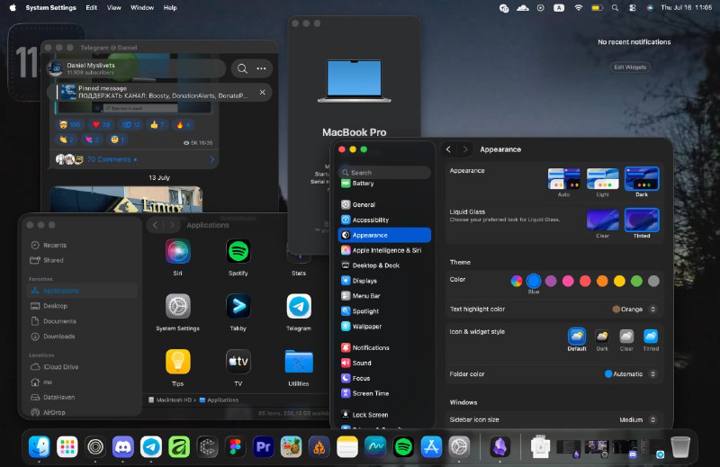
Task: Open Telegram channel more options menu
Action: pyautogui.click(x=261, y=68)
